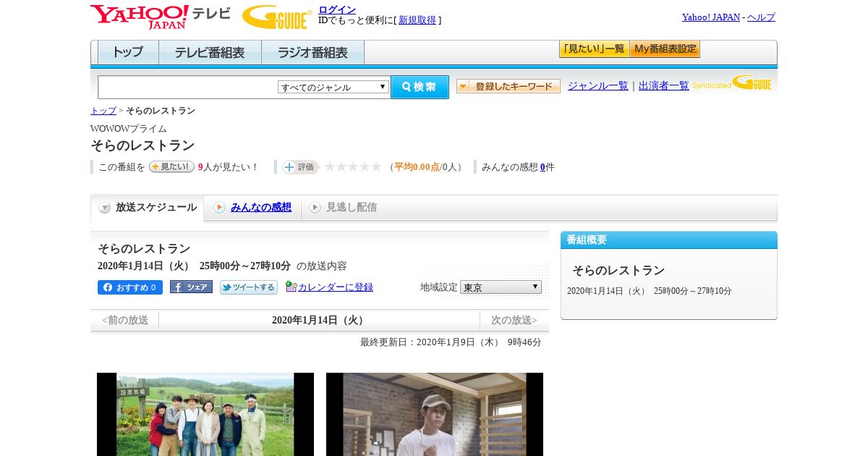Click the calendar icon beside カレンダーに登録
This screenshot has width=868, height=456.
coord(291,287)
